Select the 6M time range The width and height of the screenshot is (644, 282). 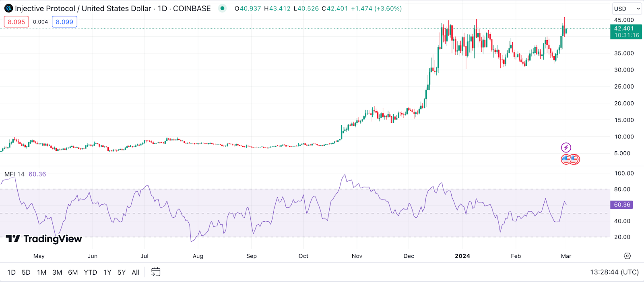point(73,272)
